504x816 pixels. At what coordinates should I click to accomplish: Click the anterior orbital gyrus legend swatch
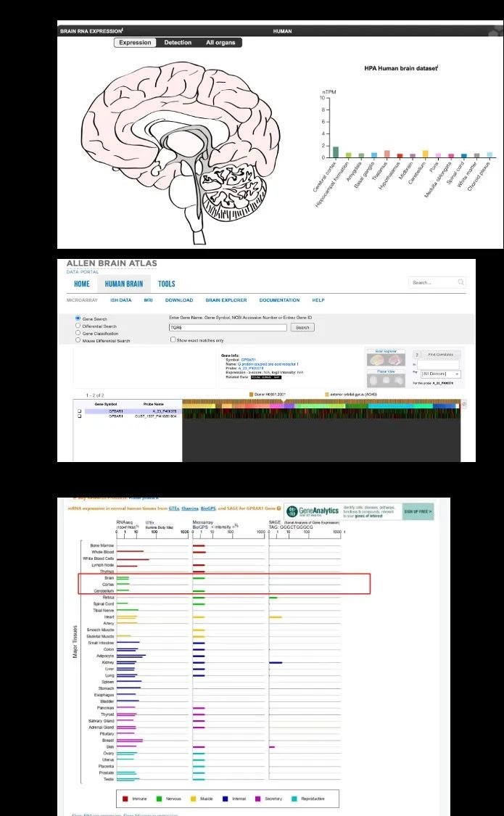coord(327,395)
